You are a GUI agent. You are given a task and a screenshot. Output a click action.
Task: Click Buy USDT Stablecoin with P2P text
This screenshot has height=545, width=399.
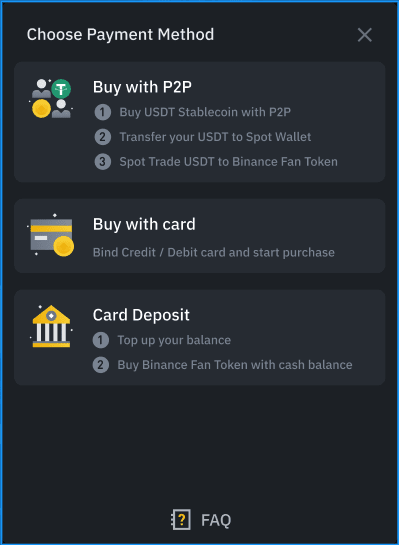[205, 112]
